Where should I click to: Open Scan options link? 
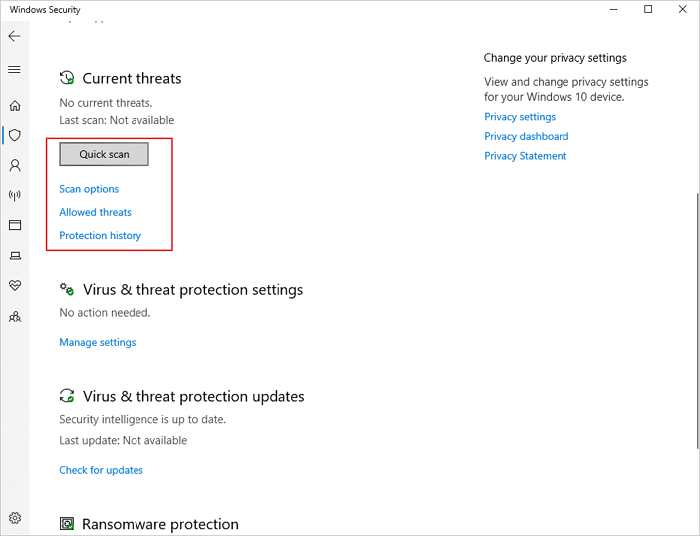[x=89, y=189]
